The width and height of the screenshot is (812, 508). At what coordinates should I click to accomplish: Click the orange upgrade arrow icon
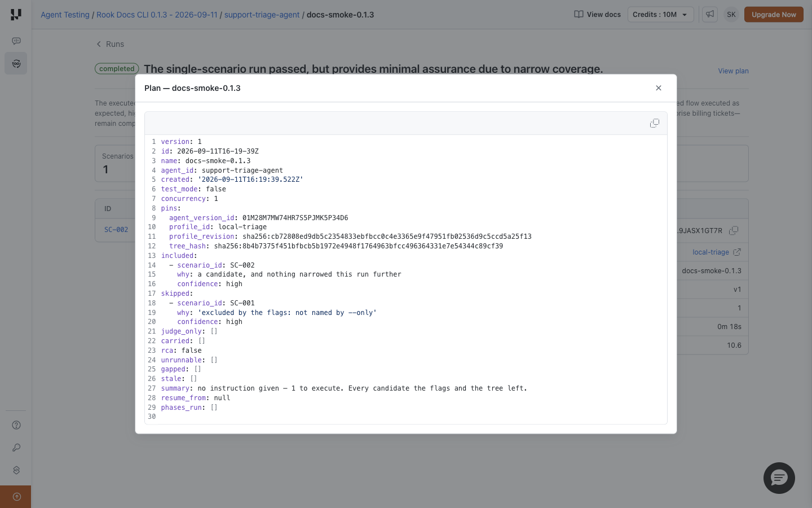pyautogui.click(x=16, y=497)
